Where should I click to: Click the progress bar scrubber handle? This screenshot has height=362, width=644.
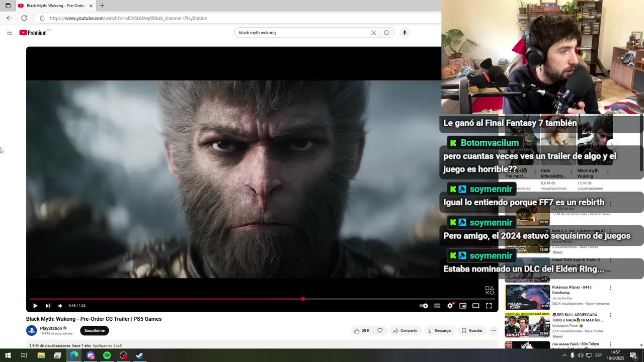[303, 299]
